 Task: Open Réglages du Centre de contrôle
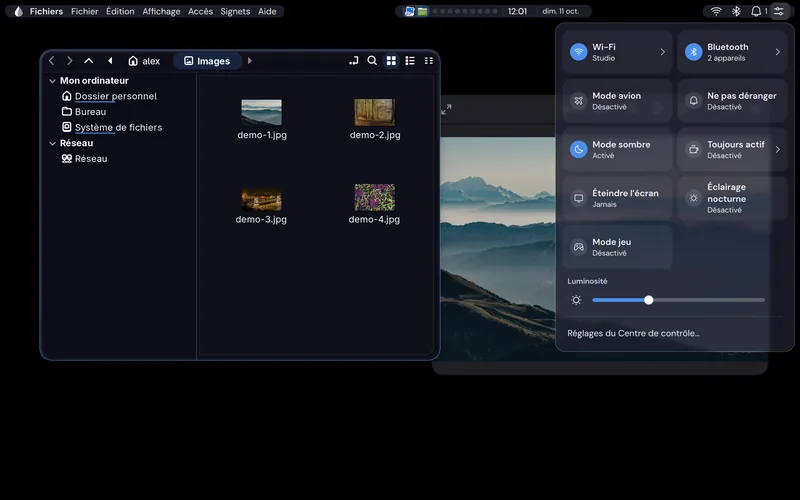[633, 333]
